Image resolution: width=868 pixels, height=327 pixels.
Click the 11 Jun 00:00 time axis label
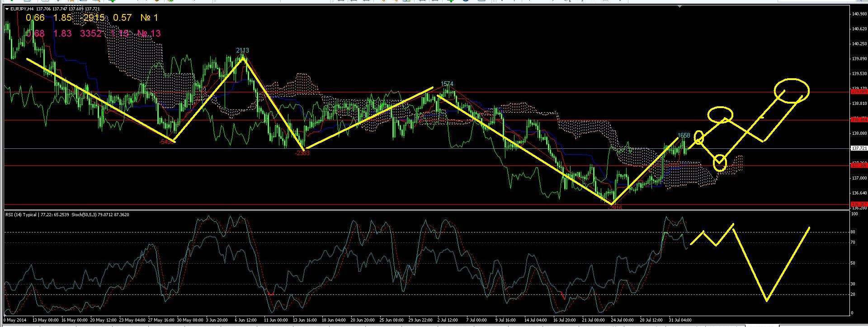click(275, 320)
